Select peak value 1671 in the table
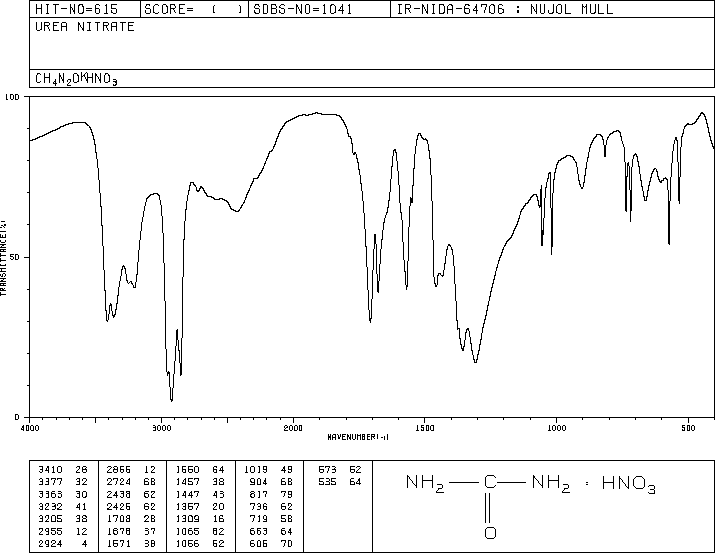Screen dimensions: 715x553 (119, 544)
